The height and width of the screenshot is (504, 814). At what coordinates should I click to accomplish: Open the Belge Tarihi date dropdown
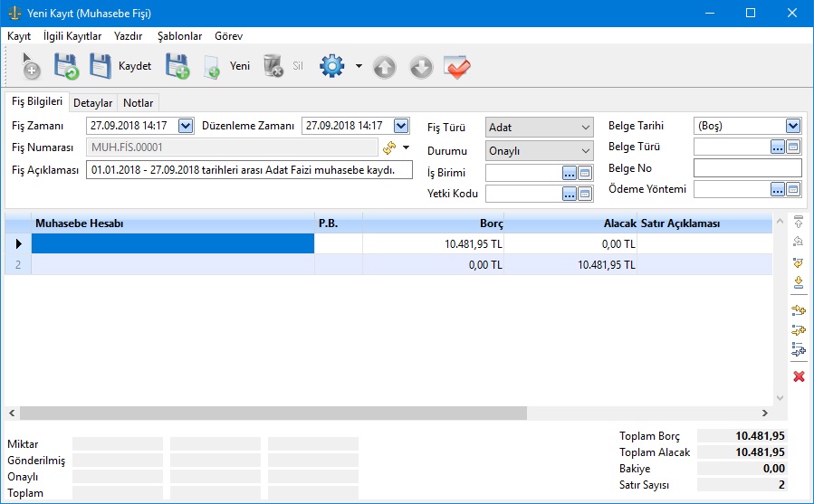tap(793, 126)
